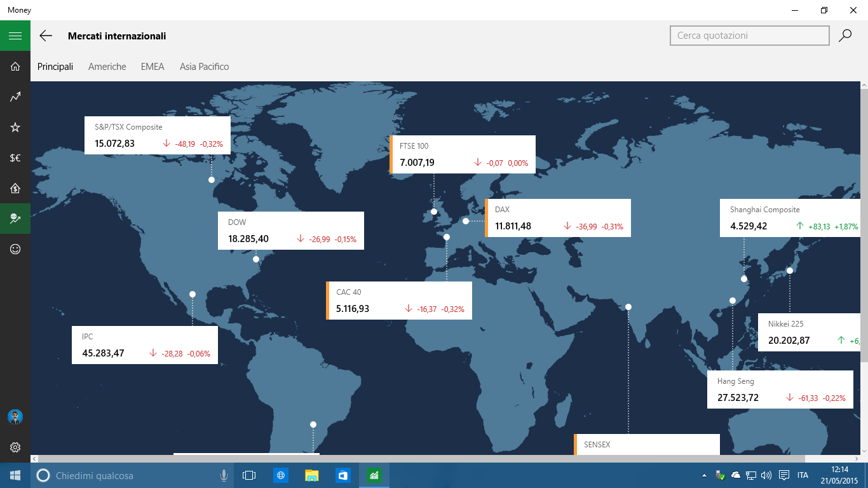Screen dimensions: 868x488
Task: Select the world markets sidebar icon
Action: pyautogui.click(x=15, y=219)
